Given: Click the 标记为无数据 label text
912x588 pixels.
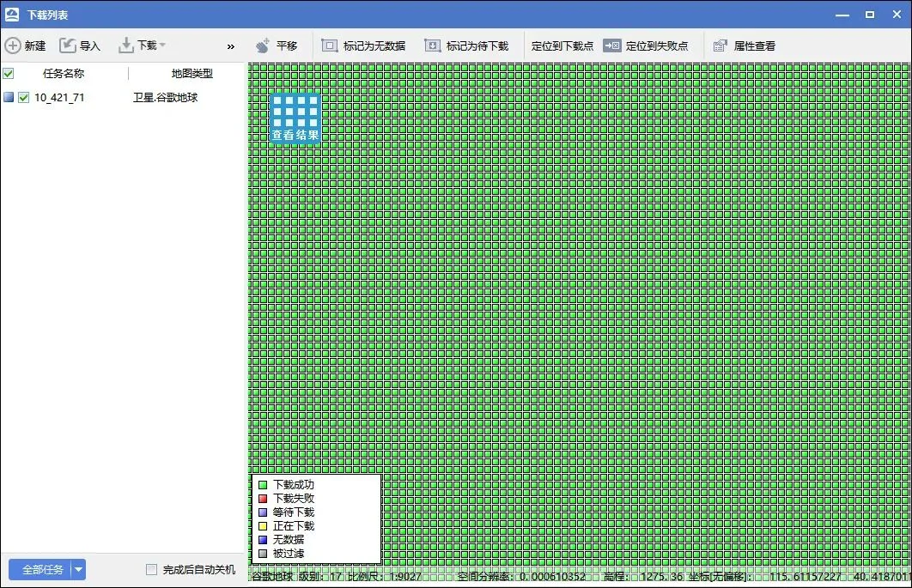Looking at the screenshot, I should coord(374,46).
